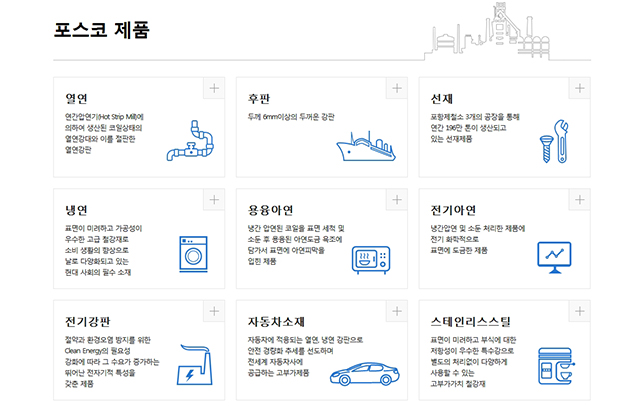The width and height of the screenshot is (640, 407).
Task: Click the coffee machine icon in 스테인리스스틸 card
Action: pos(556,366)
